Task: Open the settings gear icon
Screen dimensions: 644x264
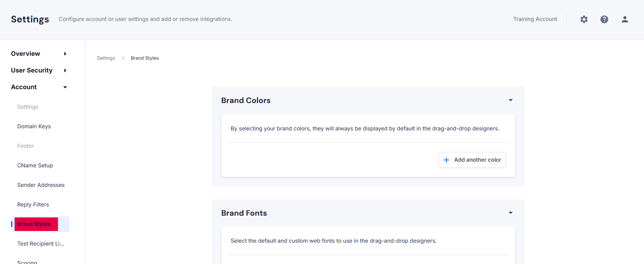Action: (x=584, y=19)
